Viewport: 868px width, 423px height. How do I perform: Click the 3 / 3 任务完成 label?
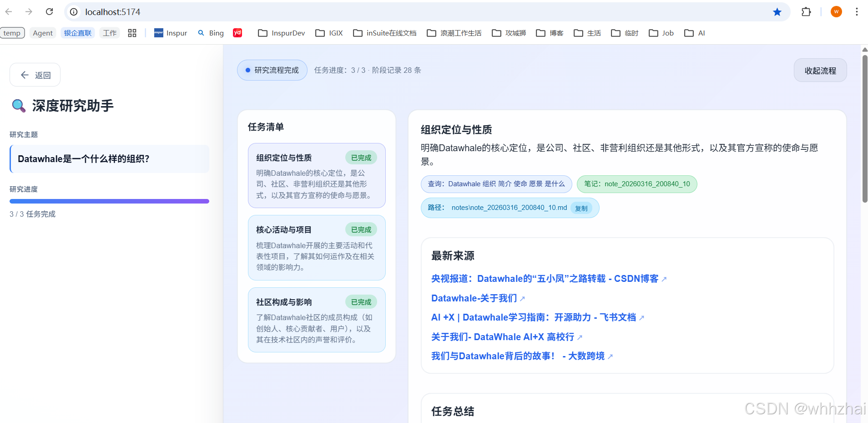pos(32,214)
